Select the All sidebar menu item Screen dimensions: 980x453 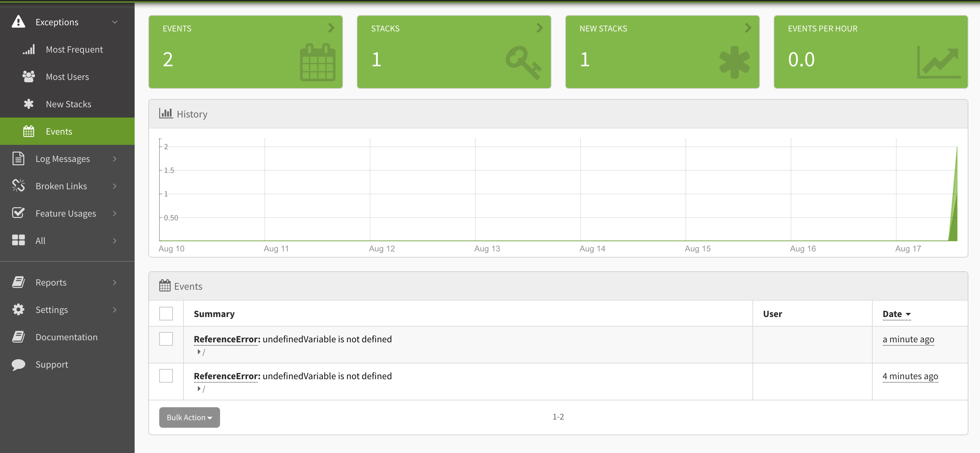tap(40, 241)
